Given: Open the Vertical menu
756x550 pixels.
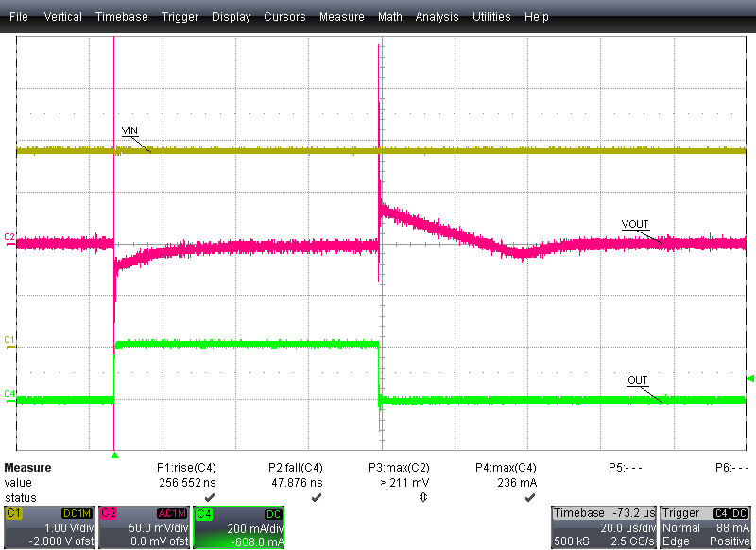Looking at the screenshot, I should click(62, 17).
